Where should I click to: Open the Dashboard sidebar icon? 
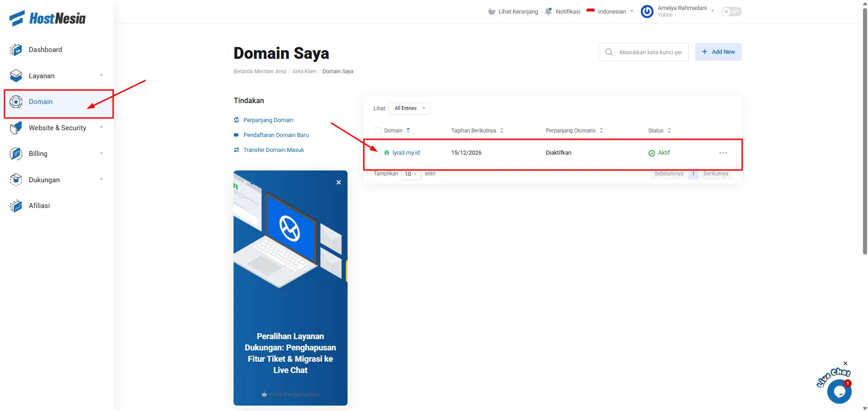point(16,50)
